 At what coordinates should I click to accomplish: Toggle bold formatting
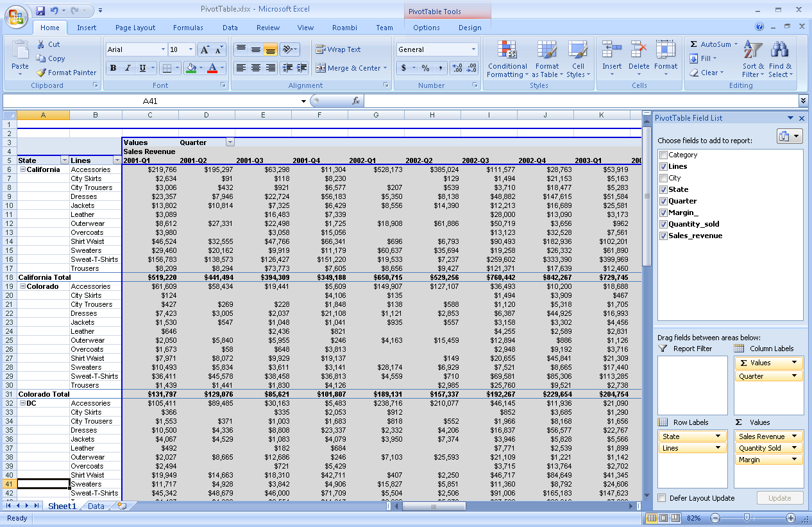pyautogui.click(x=114, y=68)
